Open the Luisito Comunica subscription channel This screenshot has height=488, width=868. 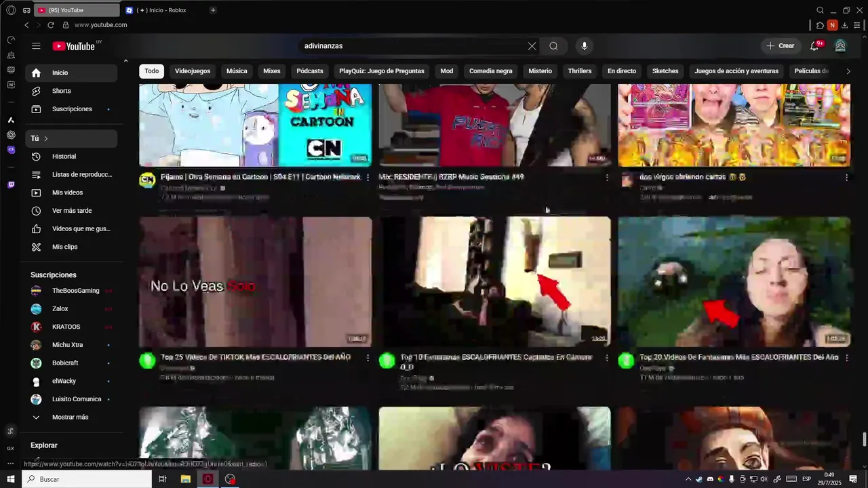point(71,399)
